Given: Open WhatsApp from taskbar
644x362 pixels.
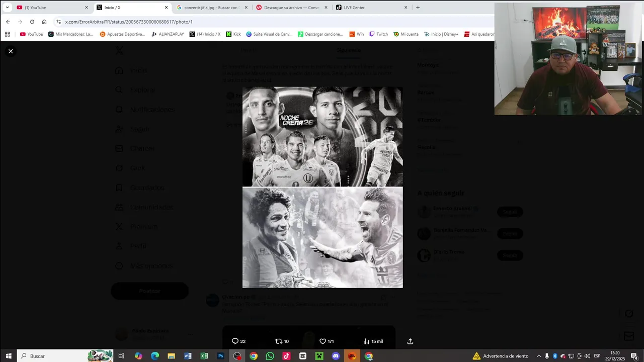Looking at the screenshot, I should pyautogui.click(x=270, y=356).
